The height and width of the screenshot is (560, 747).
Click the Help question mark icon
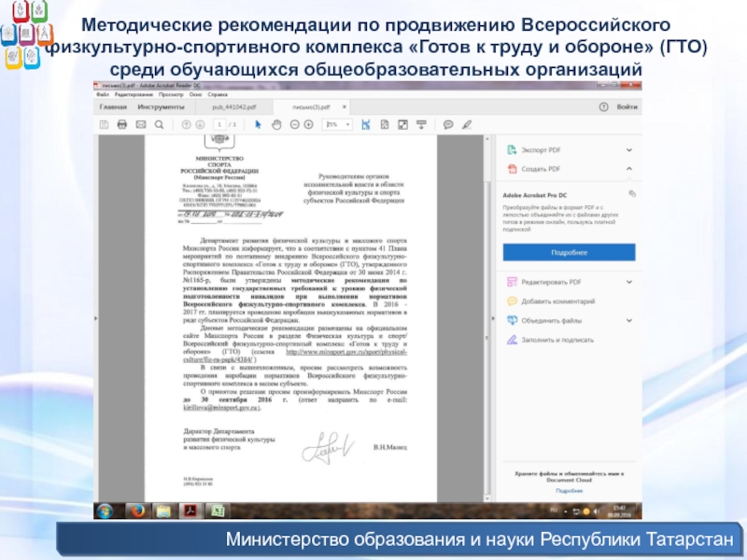[603, 107]
